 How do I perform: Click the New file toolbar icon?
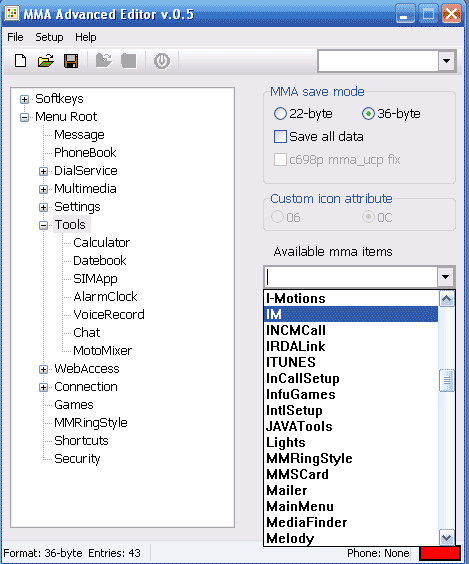click(21, 61)
